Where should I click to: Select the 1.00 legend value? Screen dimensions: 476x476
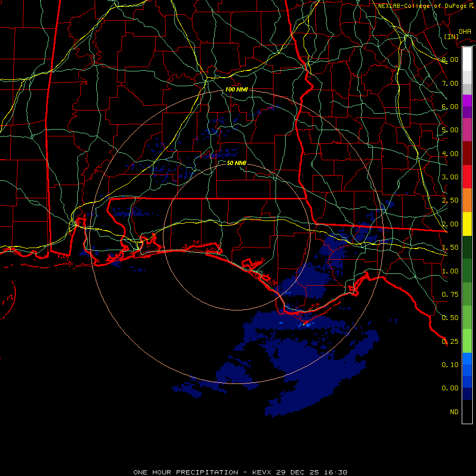450,271
